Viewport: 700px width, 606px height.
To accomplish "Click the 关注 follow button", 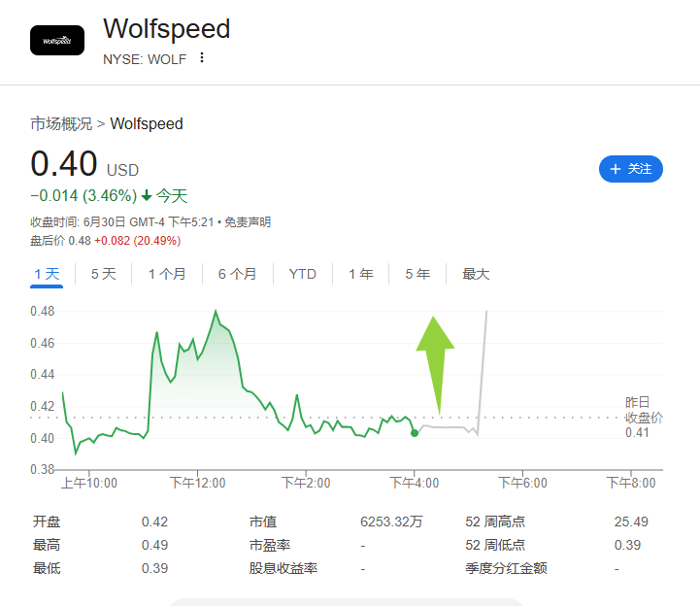I will pos(630,169).
